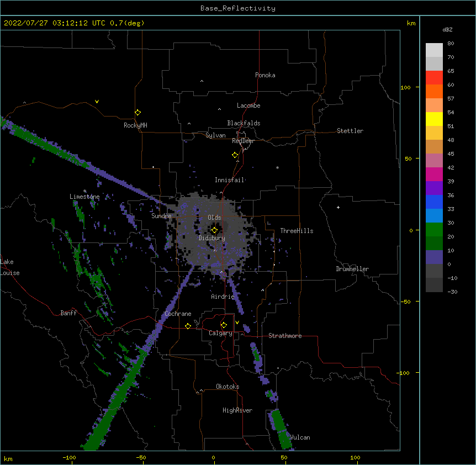Select the Limestone label
Viewport: 476px width, 465px height.
tap(84, 197)
